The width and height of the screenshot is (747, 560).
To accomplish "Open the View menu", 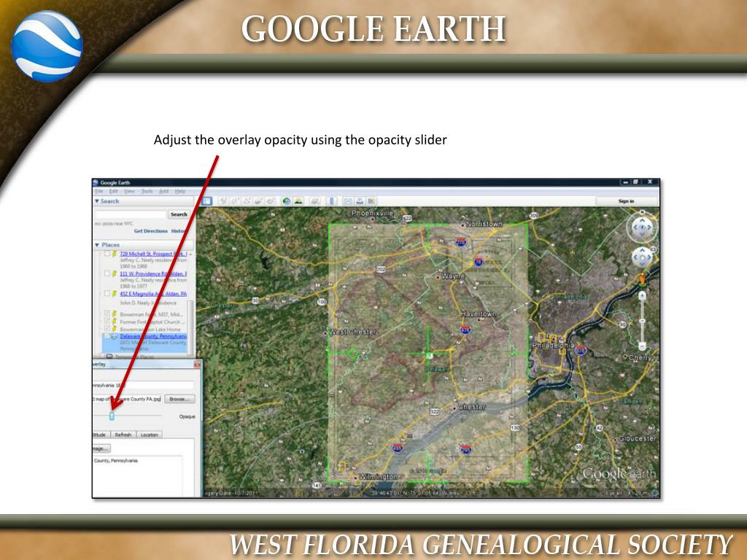I will tap(129, 192).
